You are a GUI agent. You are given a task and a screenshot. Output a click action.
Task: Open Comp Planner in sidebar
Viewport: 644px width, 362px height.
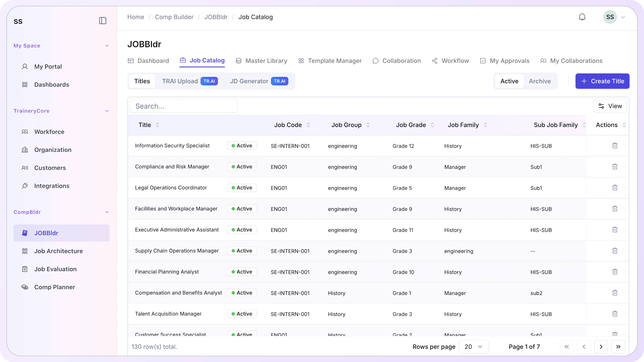[x=54, y=287]
